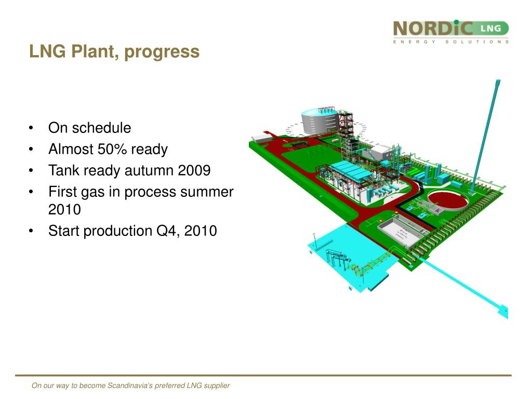Click the Nordic LNG logo
The height and width of the screenshot is (399, 532).
pyautogui.click(x=451, y=32)
